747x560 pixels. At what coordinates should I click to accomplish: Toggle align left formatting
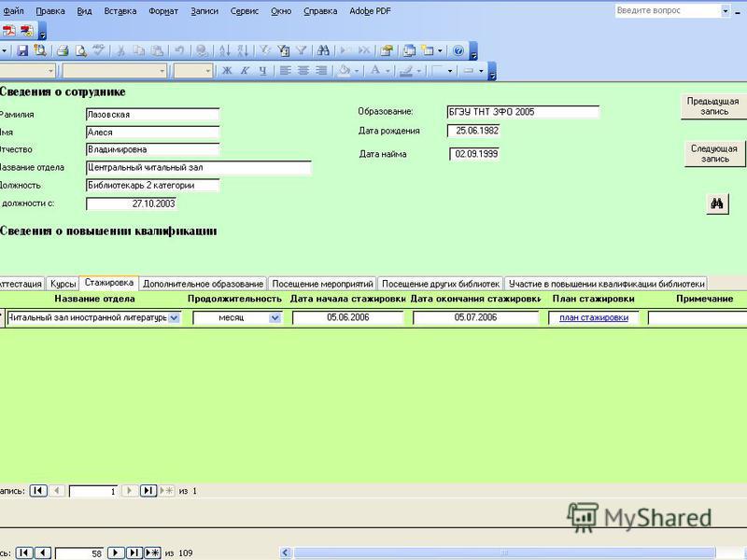[285, 71]
